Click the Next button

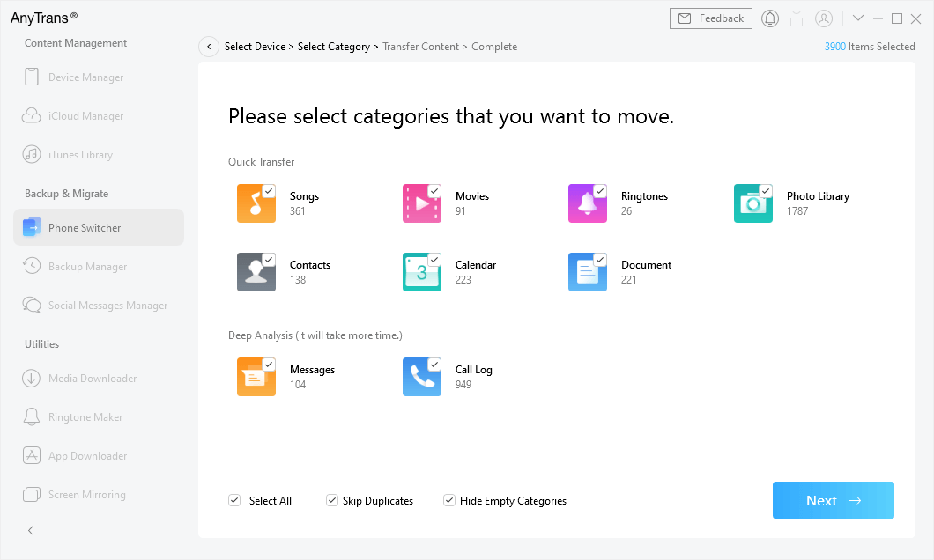pyautogui.click(x=833, y=500)
